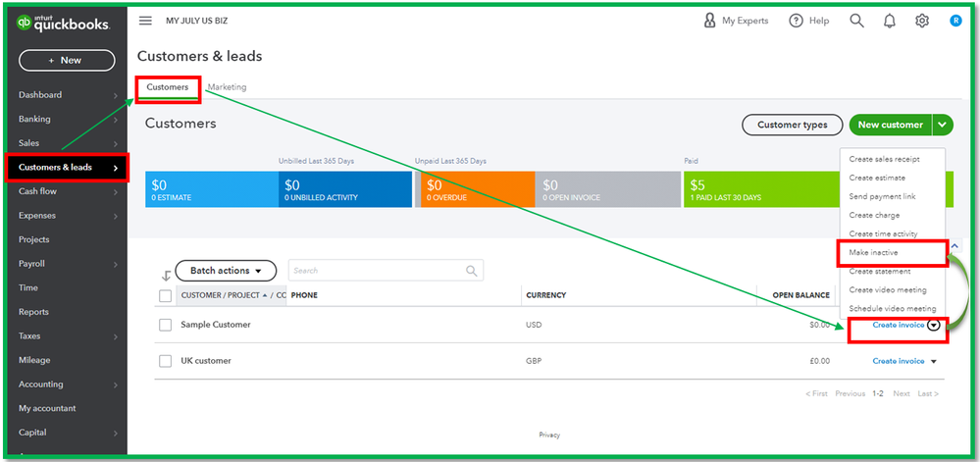Click the Customer types button
The height and width of the screenshot is (462, 980).
tap(792, 125)
